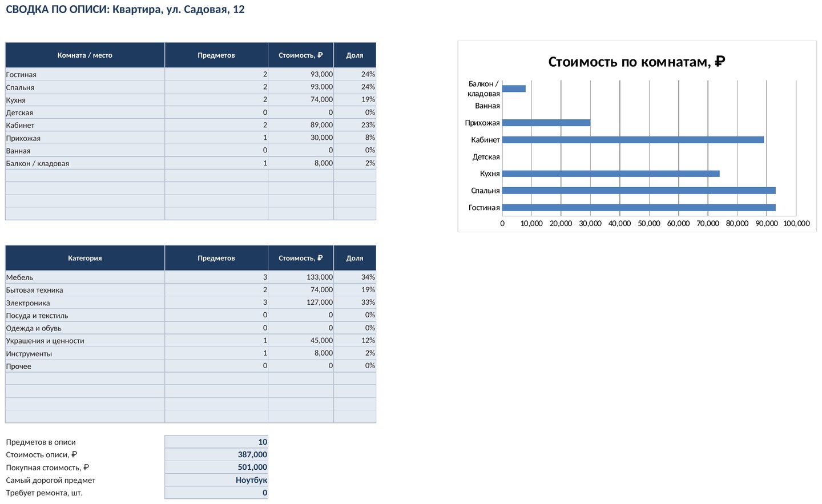Select the Балкон / кладовая row label
The width and height of the screenshot is (822, 504).
[85, 163]
